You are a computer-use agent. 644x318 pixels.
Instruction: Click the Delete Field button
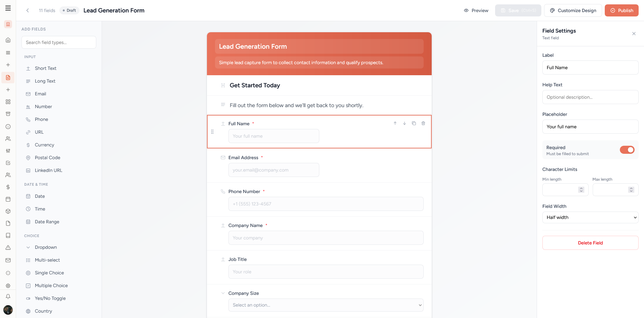pos(590,243)
